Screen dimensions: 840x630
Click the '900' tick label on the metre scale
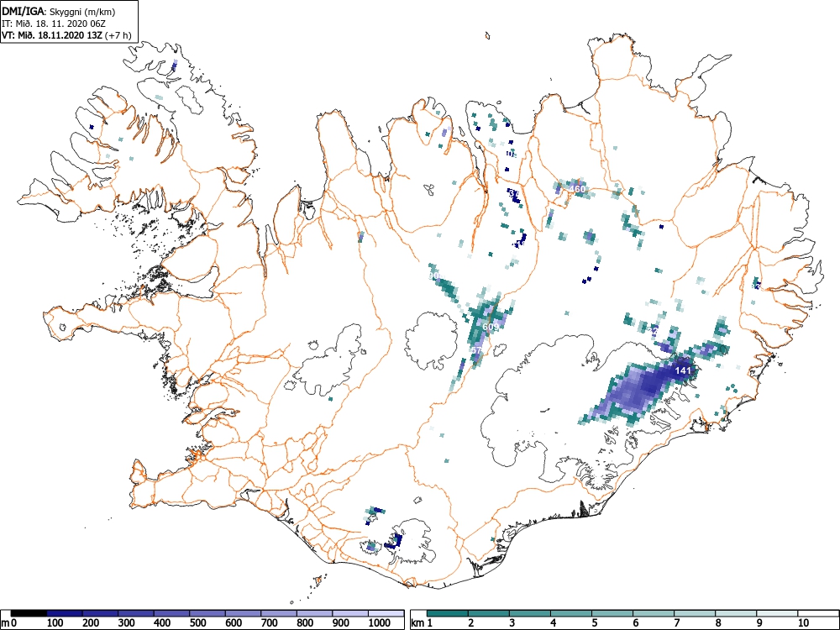click(341, 623)
